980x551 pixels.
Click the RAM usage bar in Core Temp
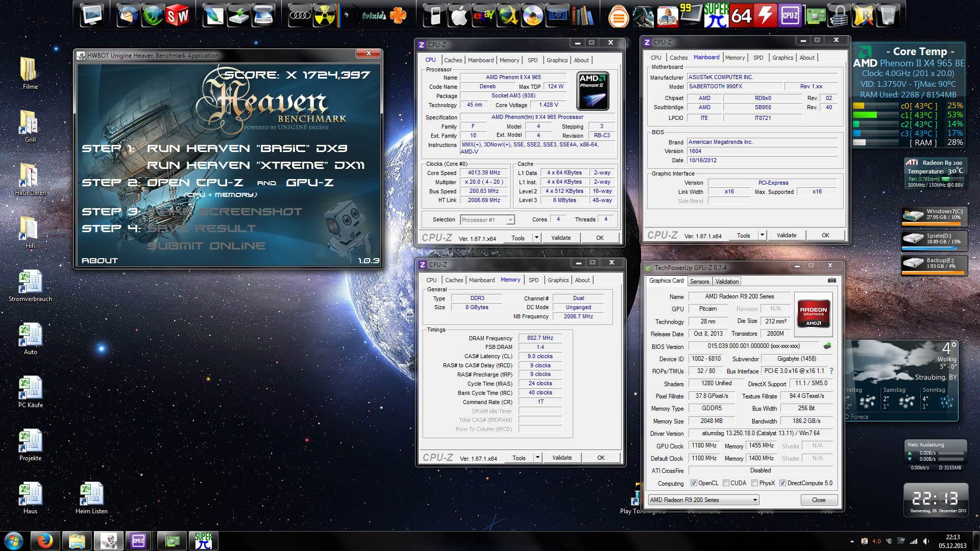pyautogui.click(x=875, y=143)
